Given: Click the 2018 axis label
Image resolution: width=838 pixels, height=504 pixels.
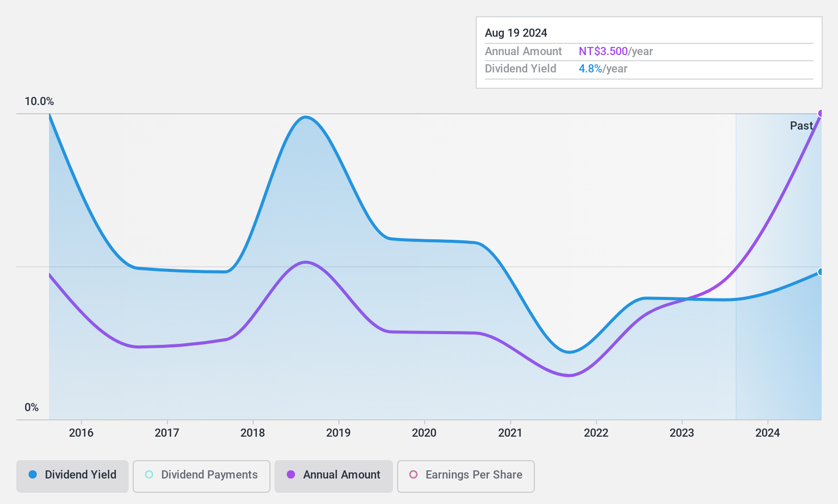Looking at the screenshot, I should tap(253, 433).
